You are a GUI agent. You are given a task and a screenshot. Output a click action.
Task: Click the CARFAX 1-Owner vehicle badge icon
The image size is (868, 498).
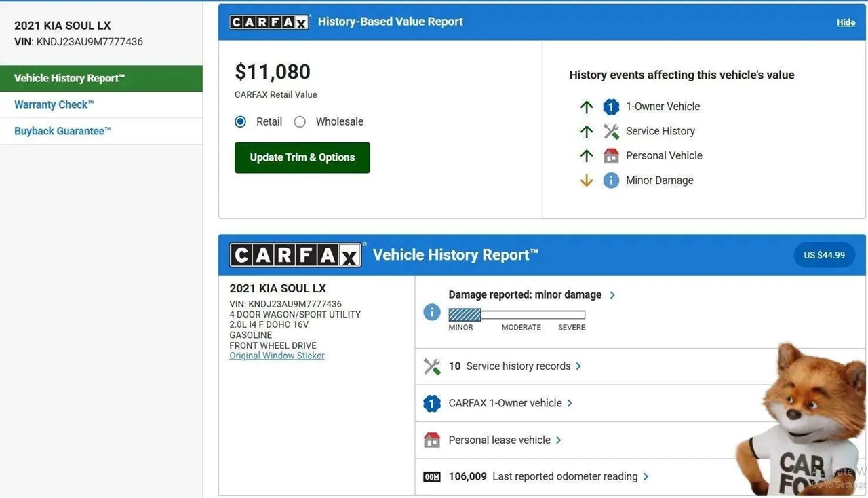coord(431,404)
